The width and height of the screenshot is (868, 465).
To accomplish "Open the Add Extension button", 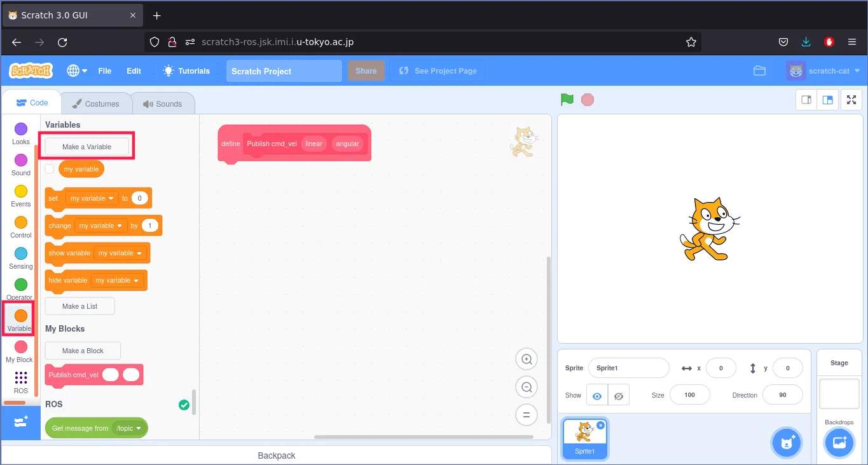I will [20, 422].
